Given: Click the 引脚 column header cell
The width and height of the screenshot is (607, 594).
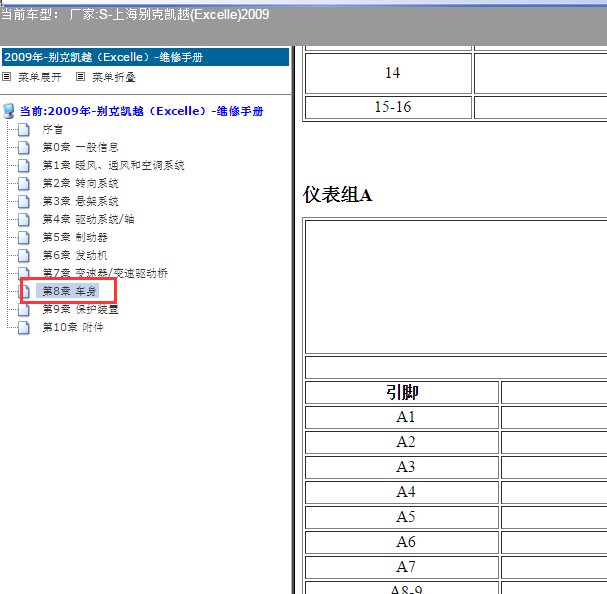Looking at the screenshot, I should click(402, 393).
